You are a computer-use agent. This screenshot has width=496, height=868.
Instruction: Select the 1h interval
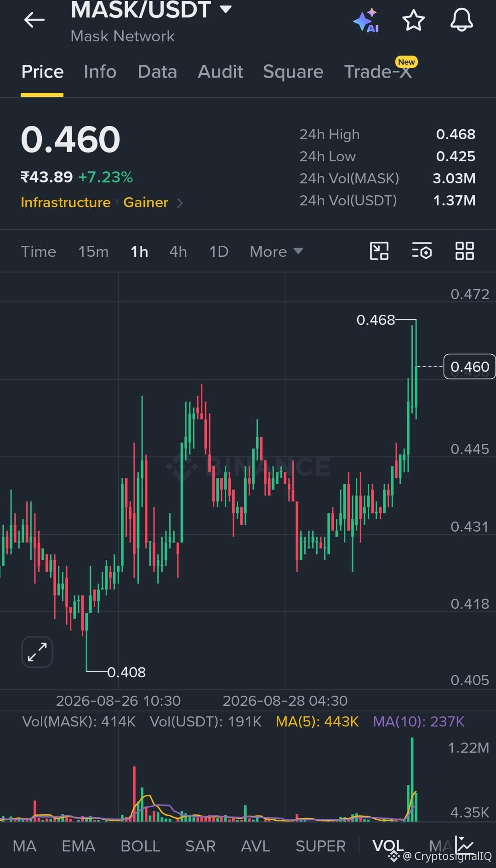(139, 251)
